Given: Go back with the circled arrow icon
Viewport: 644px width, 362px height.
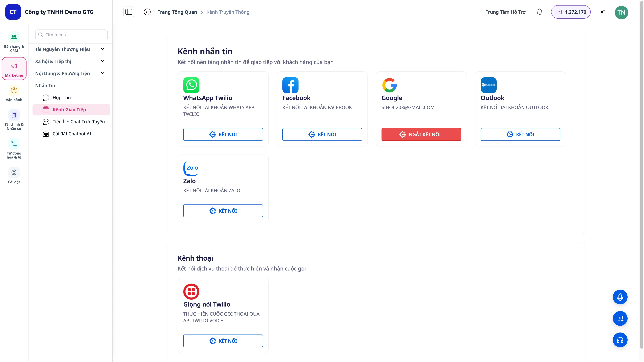Looking at the screenshot, I should point(147,12).
